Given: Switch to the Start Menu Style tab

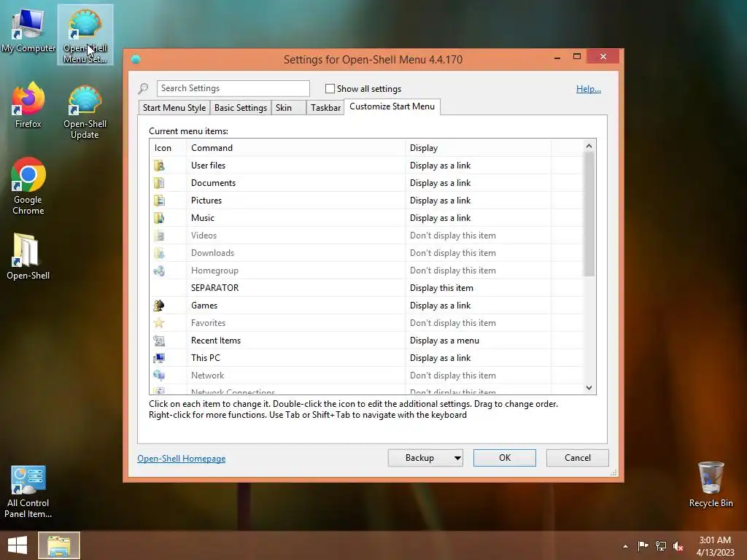Looking at the screenshot, I should point(174,108).
